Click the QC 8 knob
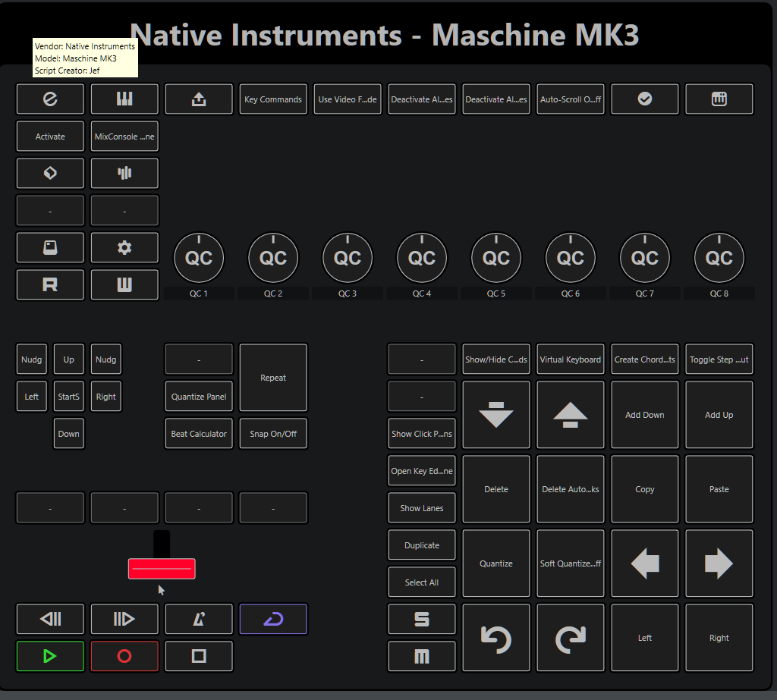This screenshot has width=777, height=700. tap(719, 258)
